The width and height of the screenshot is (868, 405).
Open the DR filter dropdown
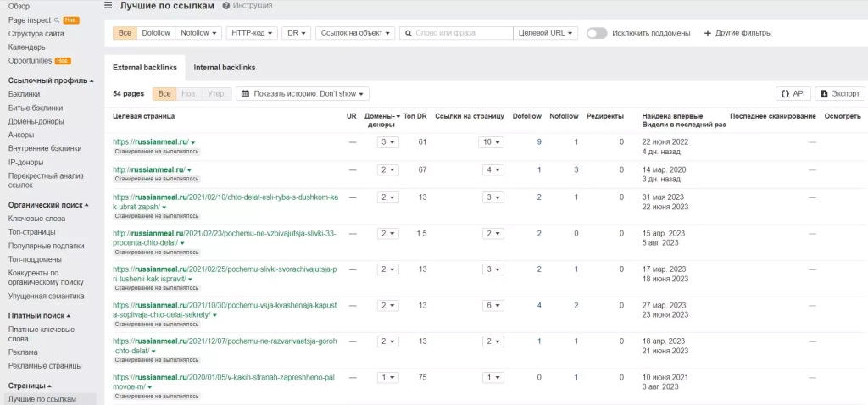297,33
